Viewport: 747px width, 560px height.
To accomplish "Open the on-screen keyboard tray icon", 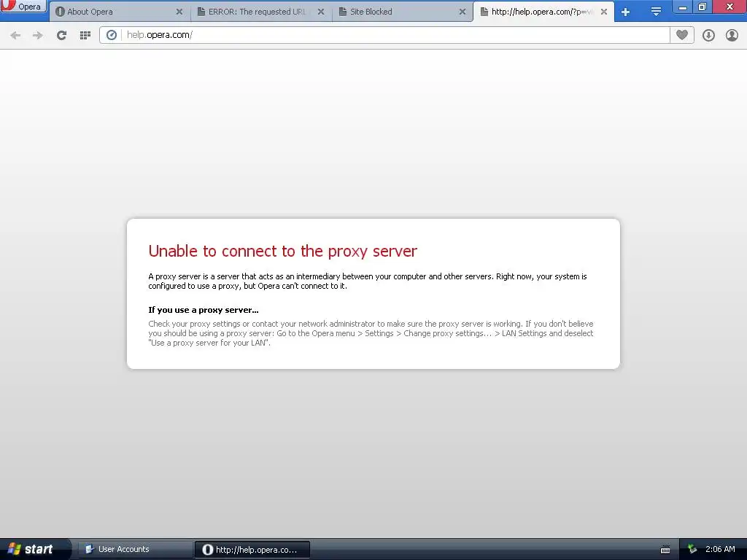I will pyautogui.click(x=665, y=550).
